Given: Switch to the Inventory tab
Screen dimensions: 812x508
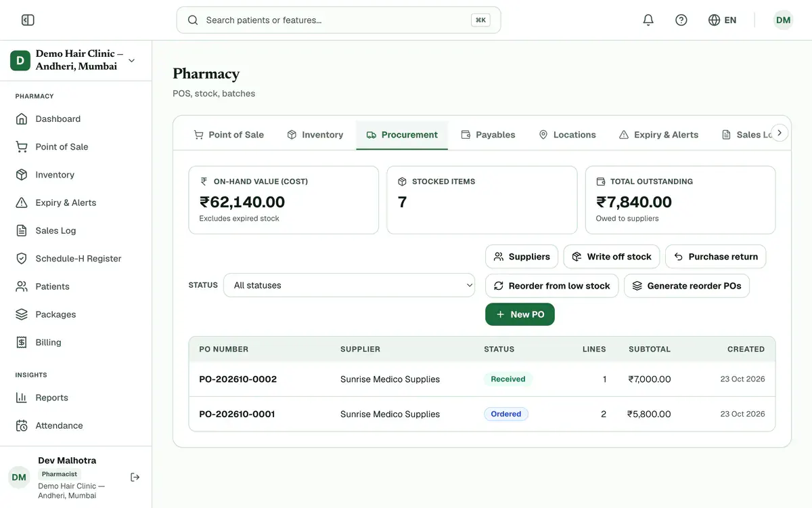Looking at the screenshot, I should [315, 135].
